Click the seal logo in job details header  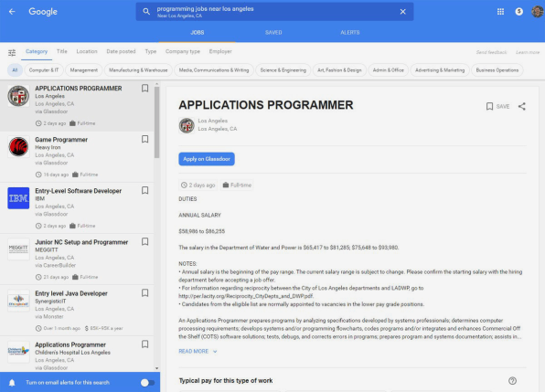click(187, 125)
